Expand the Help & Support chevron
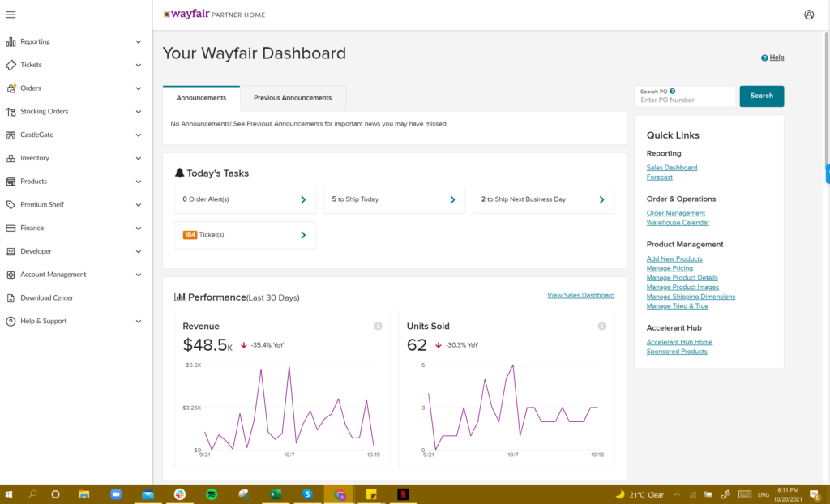The height and width of the screenshot is (504, 830). [139, 322]
